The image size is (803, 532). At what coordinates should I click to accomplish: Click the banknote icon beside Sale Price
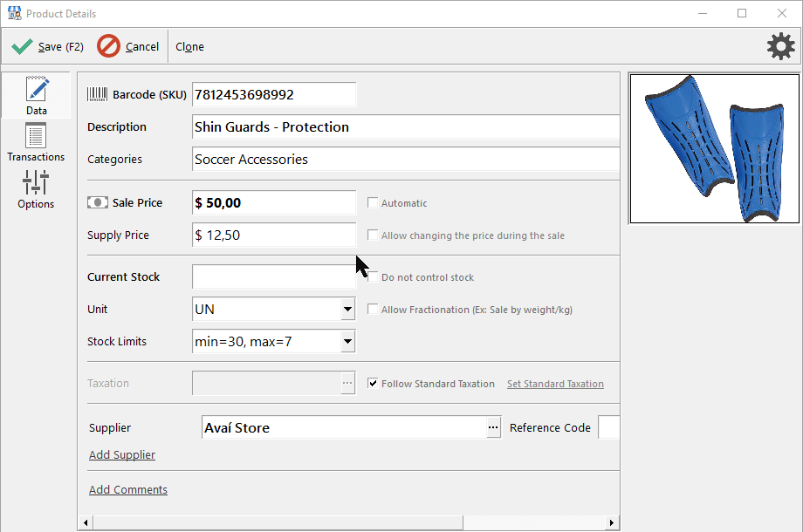tap(97, 202)
